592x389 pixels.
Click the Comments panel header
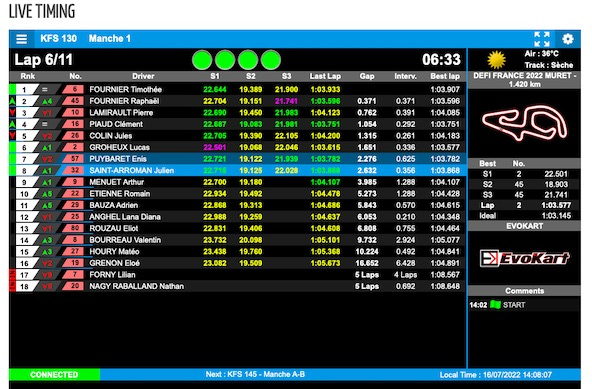tap(524, 291)
